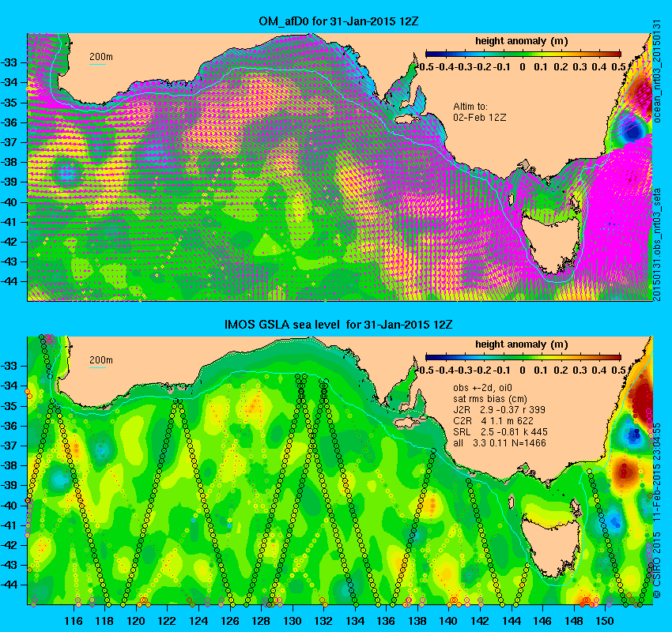
Task: Click longitude label "122"
Action: coord(167,621)
